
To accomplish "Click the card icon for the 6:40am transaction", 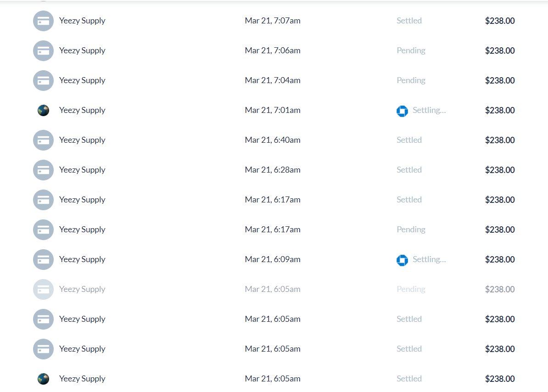I will [x=43, y=140].
